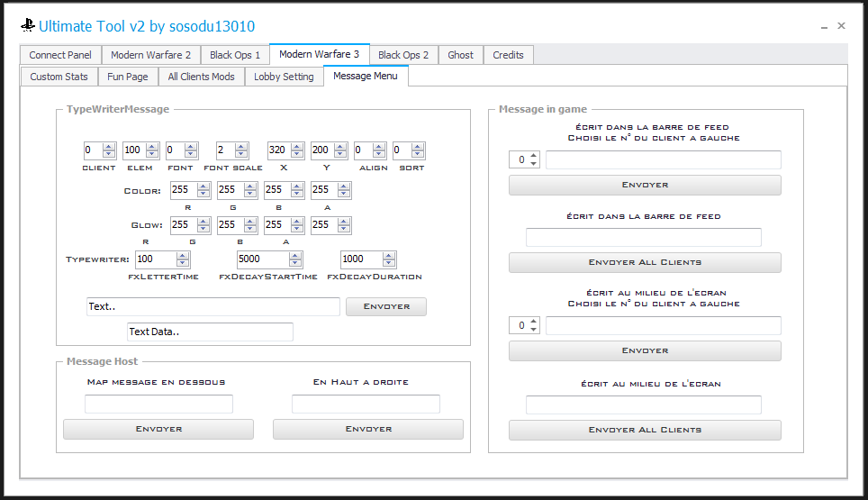Decrease the ELEM value spinner
This screenshot has width=868, height=500.
tap(152, 154)
